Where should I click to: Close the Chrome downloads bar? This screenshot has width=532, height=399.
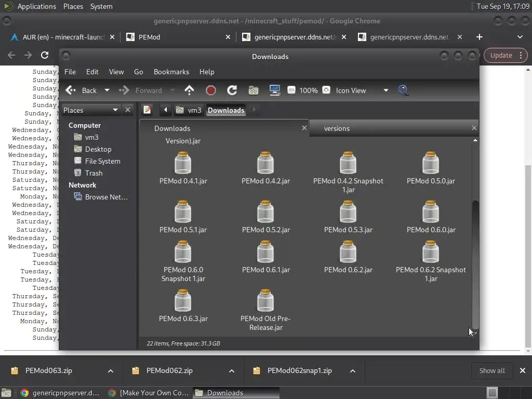(523, 371)
